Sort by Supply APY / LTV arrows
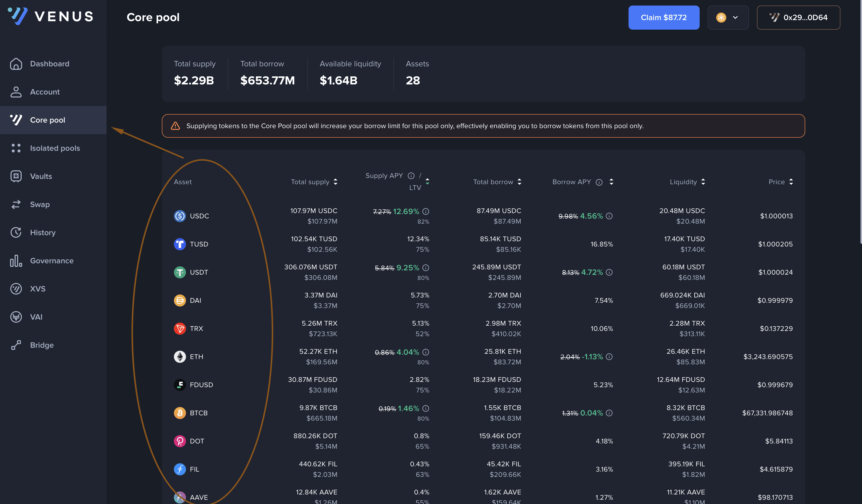 coord(427,181)
